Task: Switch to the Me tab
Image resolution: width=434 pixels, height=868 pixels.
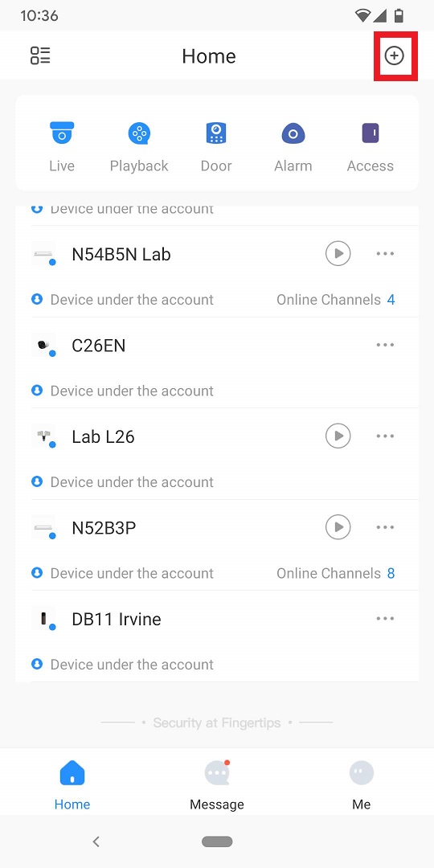Action: tap(362, 785)
